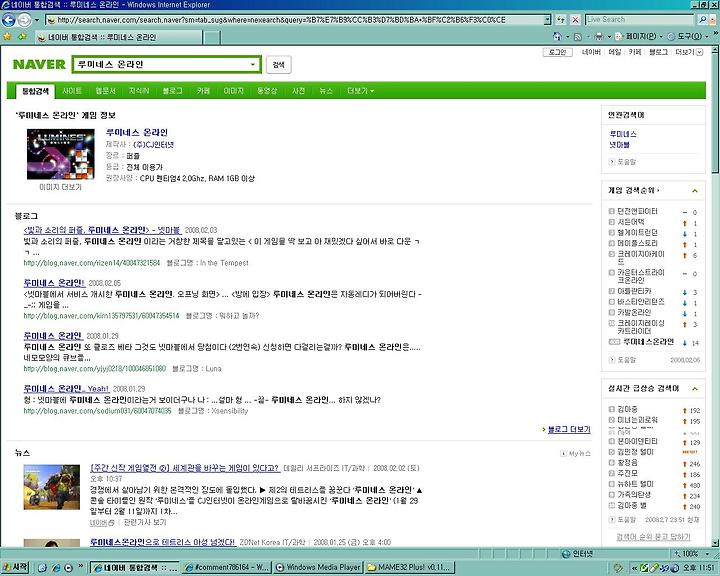The height and width of the screenshot is (576, 720).
Task: Select the 사이트 tab
Action: (x=72, y=91)
